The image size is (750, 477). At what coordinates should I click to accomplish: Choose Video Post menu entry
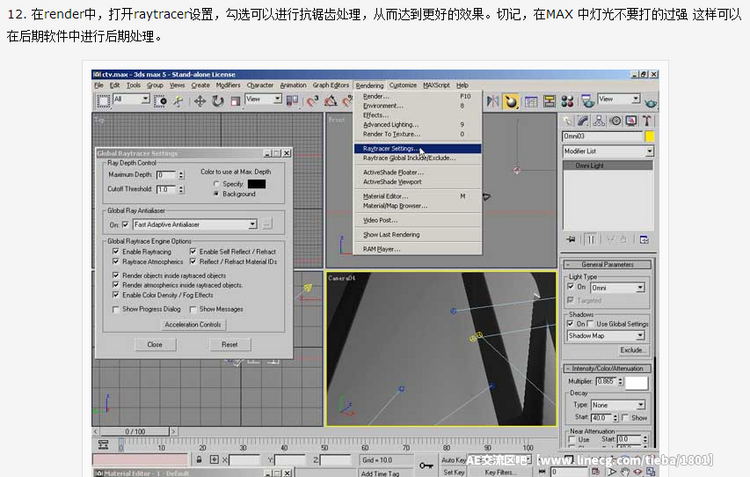click(418, 221)
